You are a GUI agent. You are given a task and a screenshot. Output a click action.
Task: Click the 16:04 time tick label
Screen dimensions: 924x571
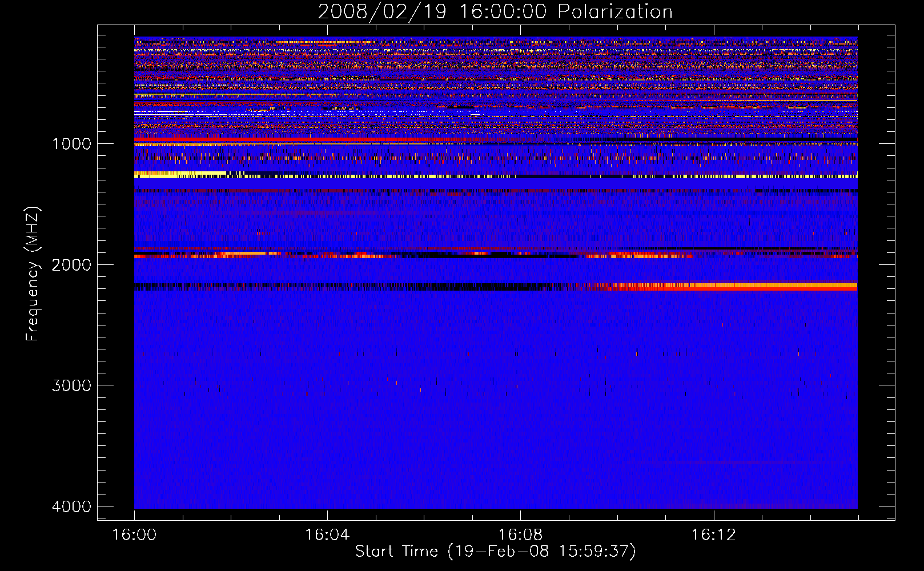point(327,535)
